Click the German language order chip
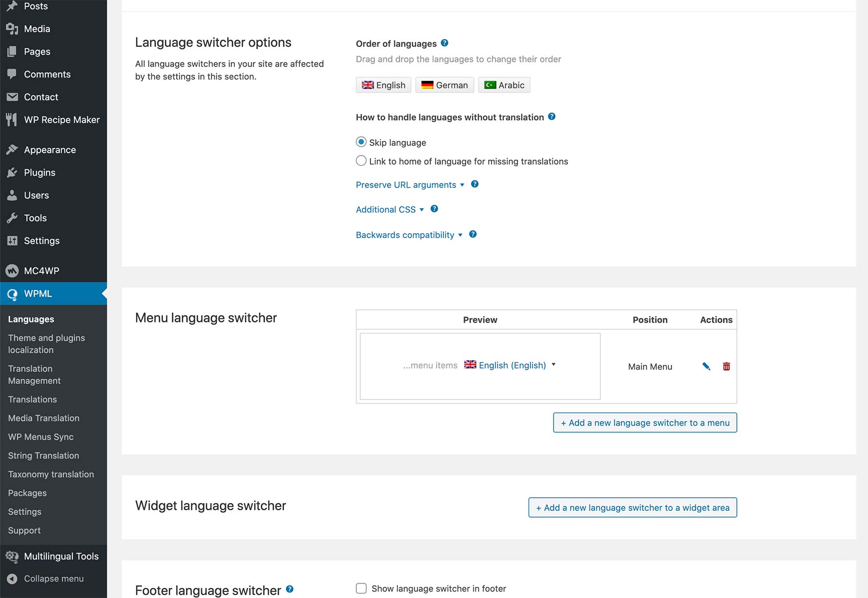 click(x=444, y=85)
